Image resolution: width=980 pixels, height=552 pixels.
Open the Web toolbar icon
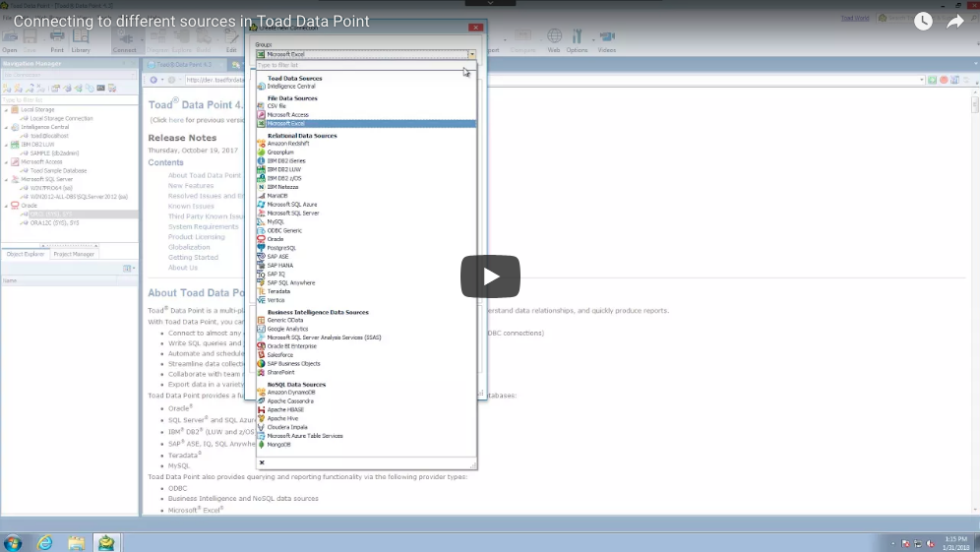point(554,41)
